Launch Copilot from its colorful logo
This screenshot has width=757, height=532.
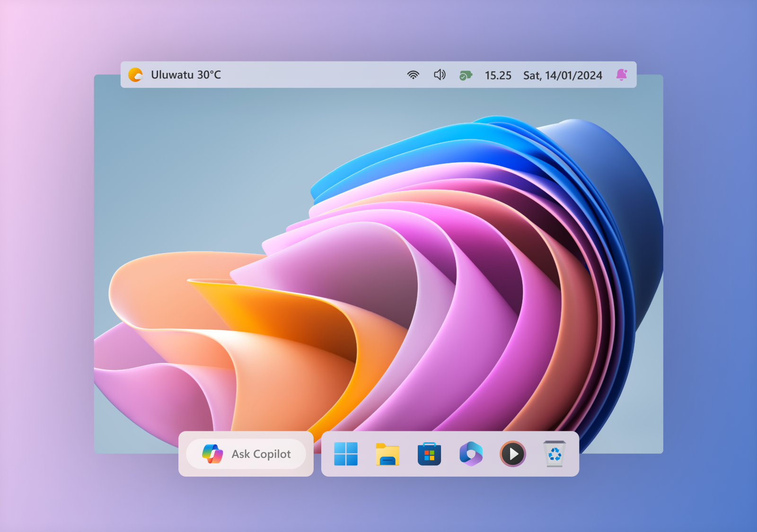click(x=212, y=454)
